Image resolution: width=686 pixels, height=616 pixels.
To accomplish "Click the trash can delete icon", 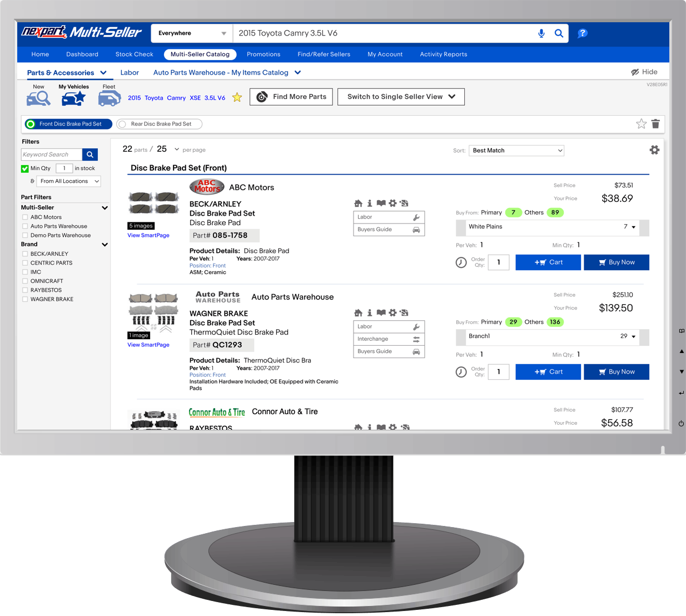I will 655,124.
